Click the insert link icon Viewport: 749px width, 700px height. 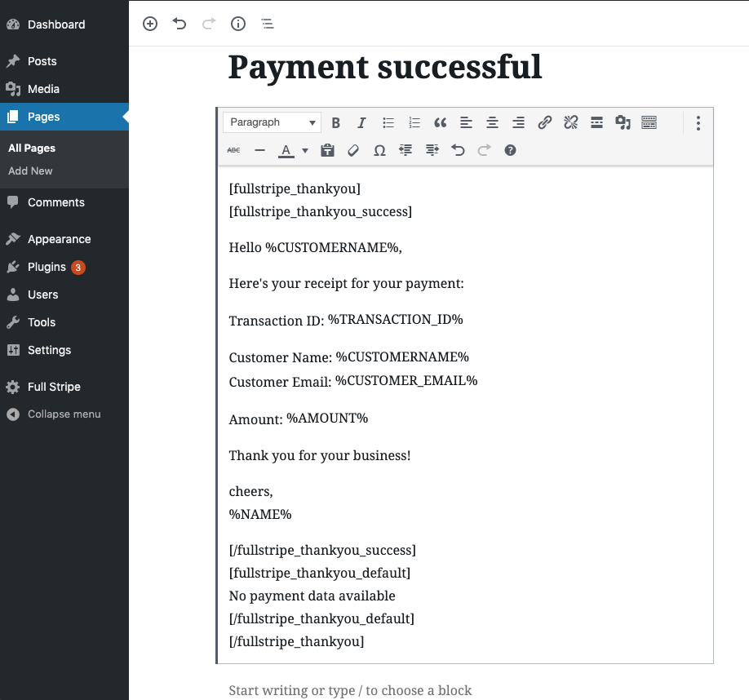click(x=545, y=123)
